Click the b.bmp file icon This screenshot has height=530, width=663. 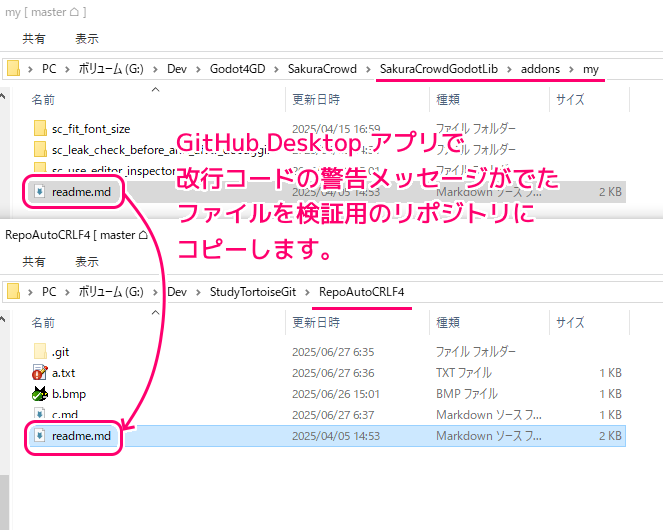tap(40, 394)
